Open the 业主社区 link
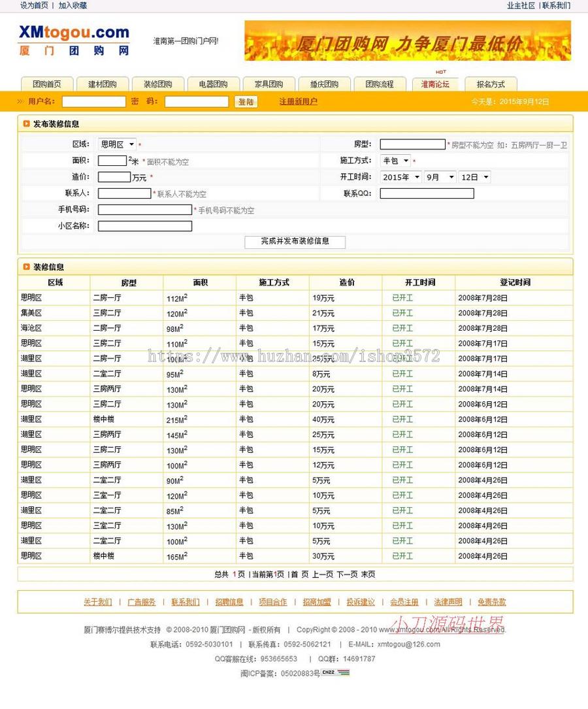This screenshot has height=709, width=588. tap(521, 5)
